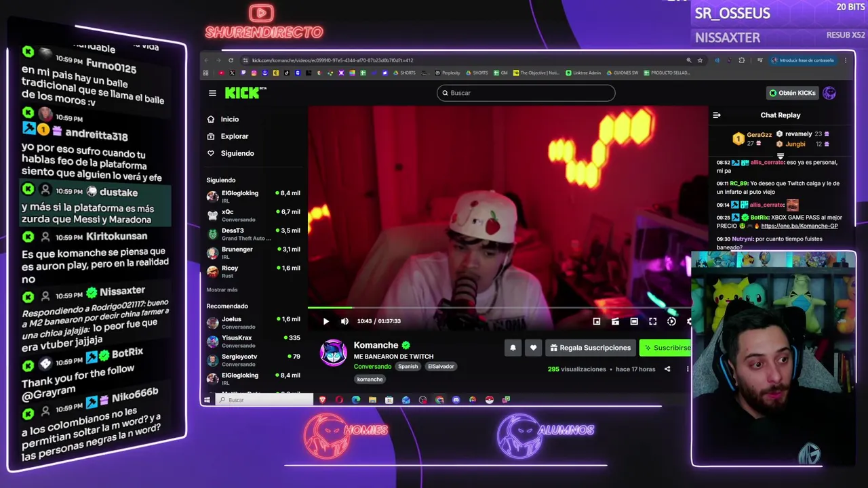Share the video via share icon

point(667,369)
